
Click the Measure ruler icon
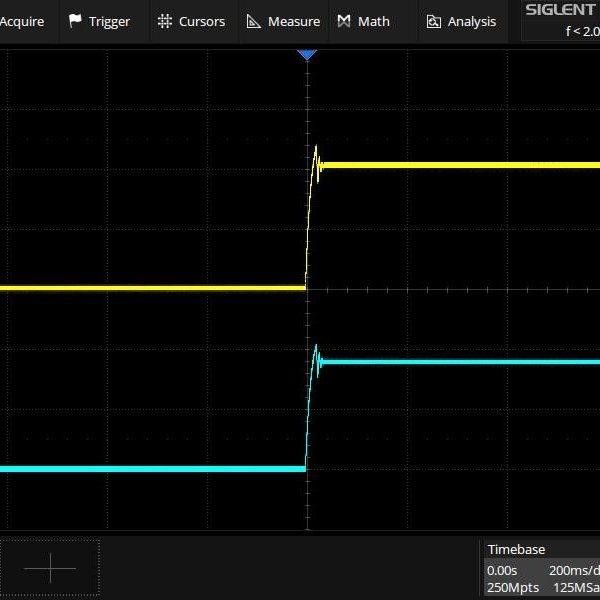click(x=254, y=21)
